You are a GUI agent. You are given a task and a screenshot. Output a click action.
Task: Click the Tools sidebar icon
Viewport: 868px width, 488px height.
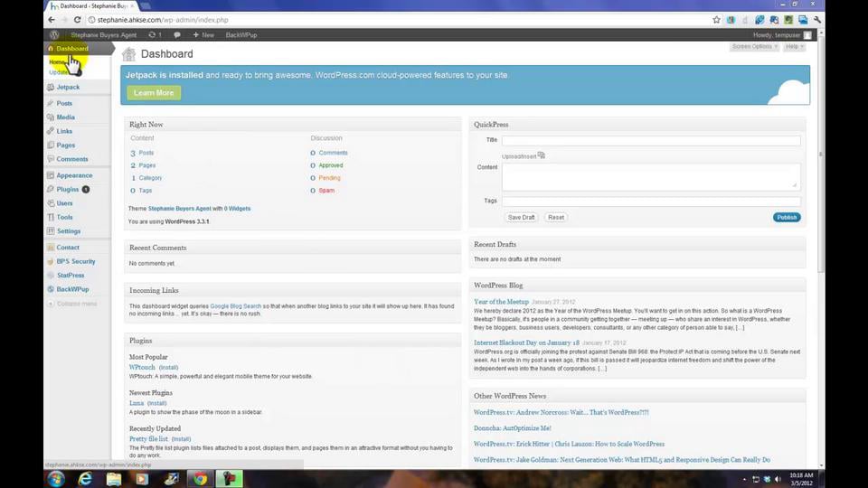coord(51,217)
